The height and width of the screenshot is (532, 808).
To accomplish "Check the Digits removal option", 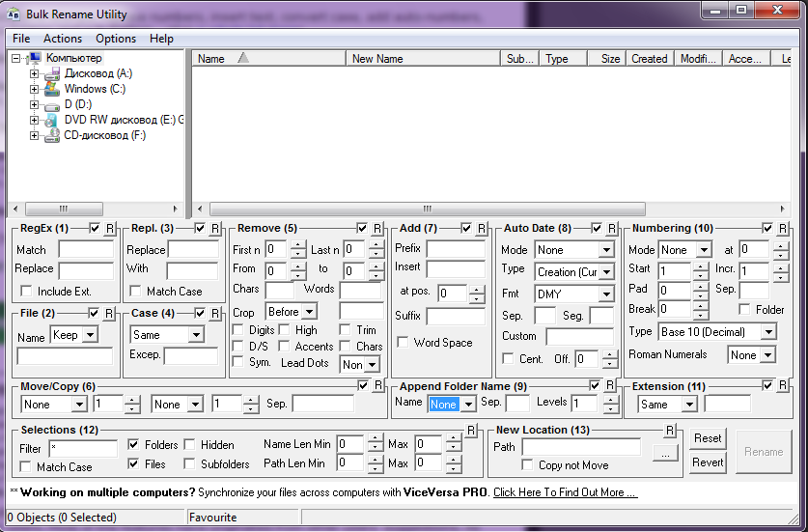I will 238,330.
